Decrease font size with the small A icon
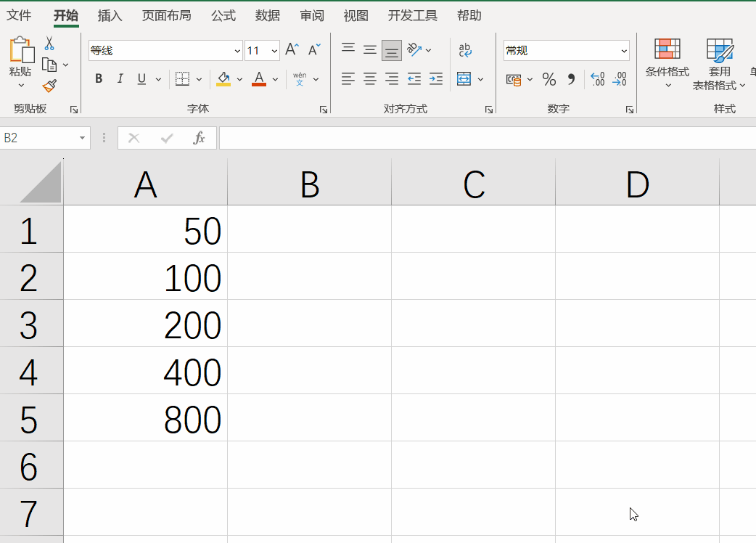This screenshot has height=543, width=756. (314, 49)
